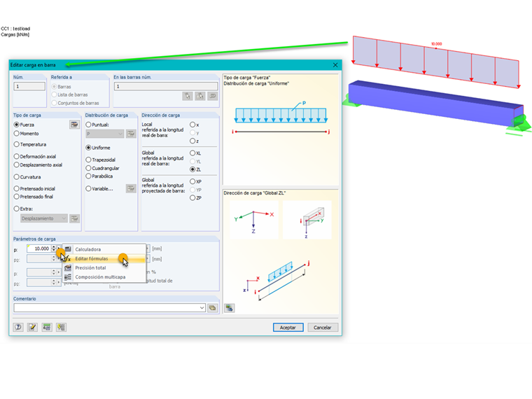
Task: Click the Composición multicapa icon in the popup menu
Action: (x=68, y=277)
